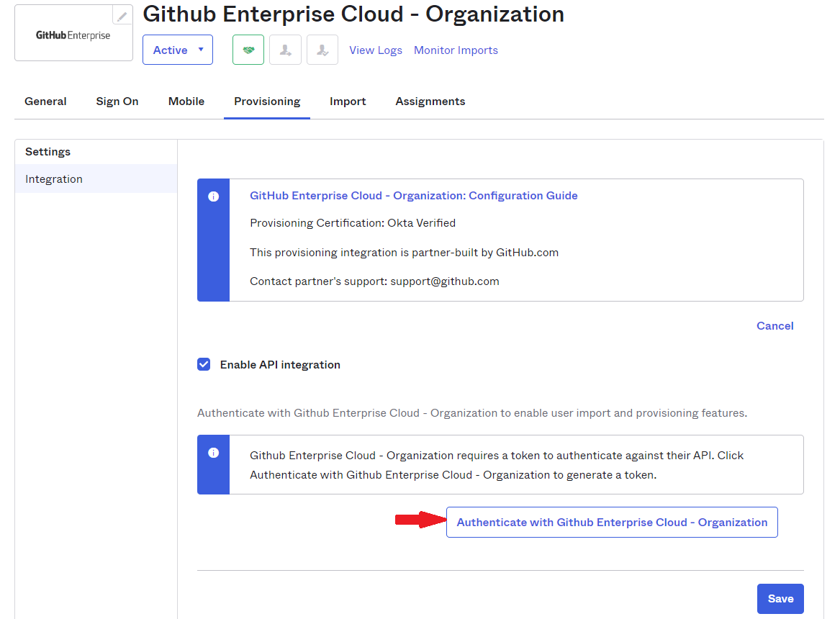Screen dimensions: 840x619
Task: Click the pencil edit icon on app logo
Action: click(122, 16)
